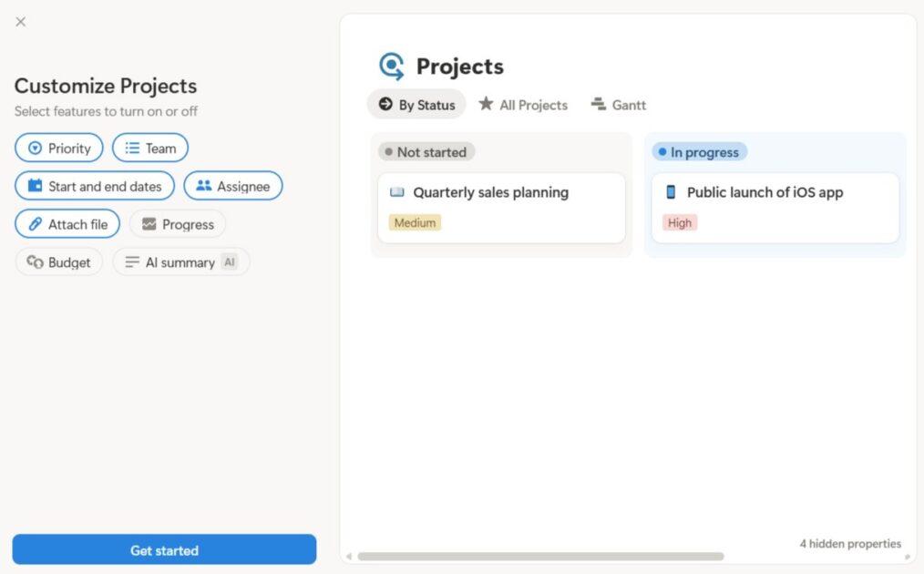Open the Gantt view

619,105
